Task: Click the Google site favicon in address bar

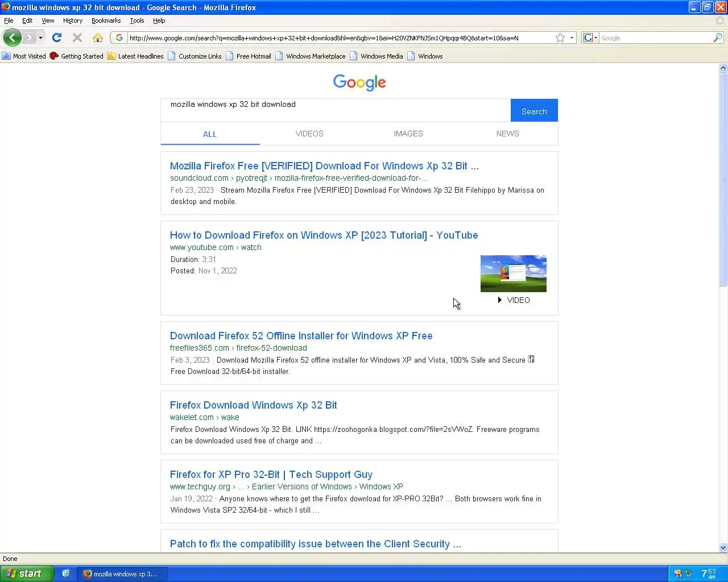Action: click(119, 38)
